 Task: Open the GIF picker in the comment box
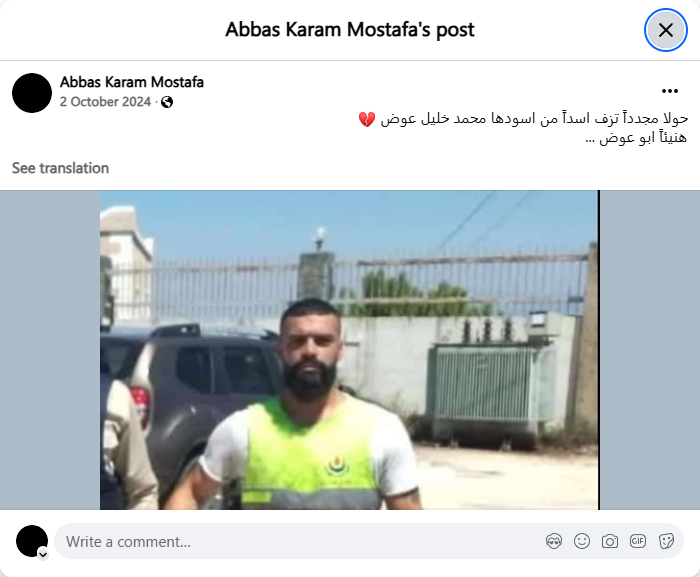pyautogui.click(x=638, y=541)
